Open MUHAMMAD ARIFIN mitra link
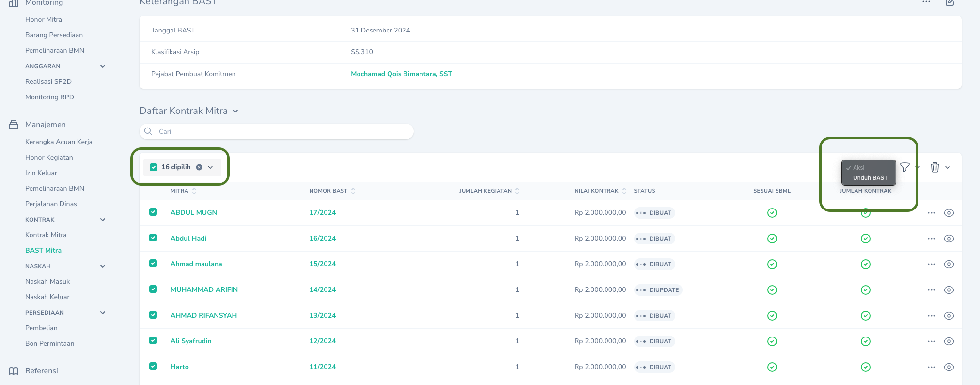This screenshot has width=980, height=385. click(x=204, y=290)
